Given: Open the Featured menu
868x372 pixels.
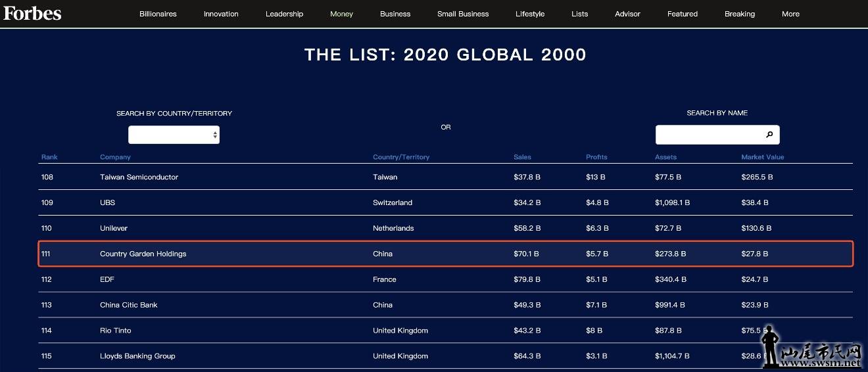Looking at the screenshot, I should tap(683, 14).
